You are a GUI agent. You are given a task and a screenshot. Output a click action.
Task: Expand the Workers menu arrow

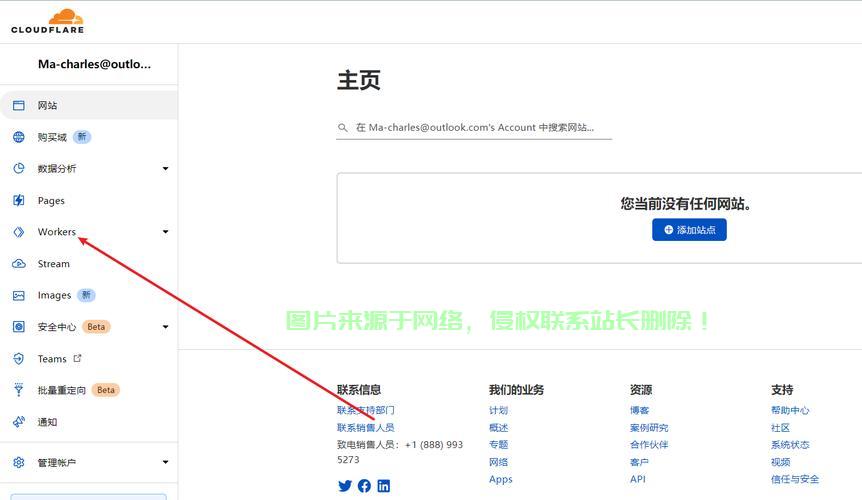pyautogui.click(x=165, y=232)
